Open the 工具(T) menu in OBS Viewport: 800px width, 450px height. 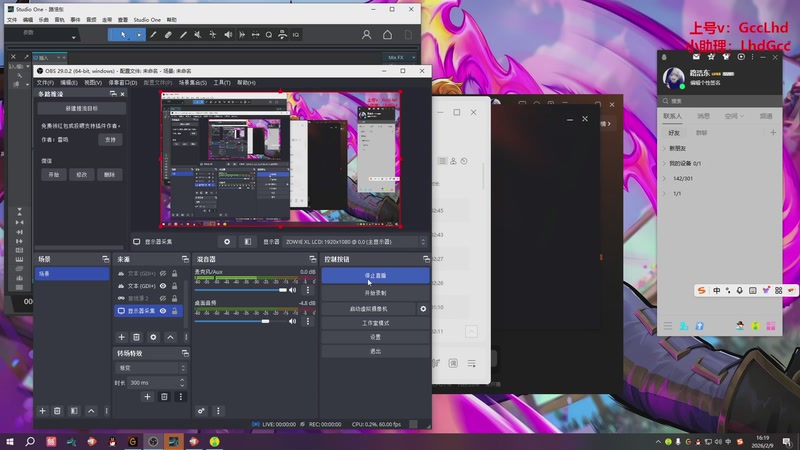click(x=222, y=82)
